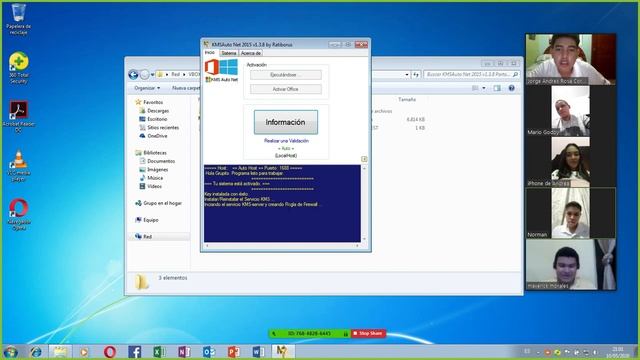The image size is (640, 360).
Task: Click the KMSAuto log horizontal scrollbar
Action: [x=282, y=246]
